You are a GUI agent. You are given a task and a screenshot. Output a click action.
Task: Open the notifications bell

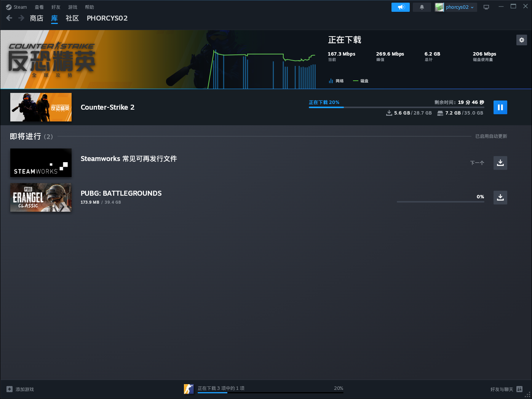pyautogui.click(x=422, y=7)
